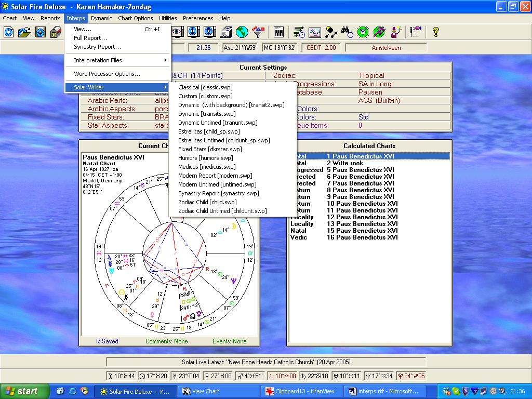Click the binoculars search icon
This screenshot has width=532, height=399.
point(347,32)
